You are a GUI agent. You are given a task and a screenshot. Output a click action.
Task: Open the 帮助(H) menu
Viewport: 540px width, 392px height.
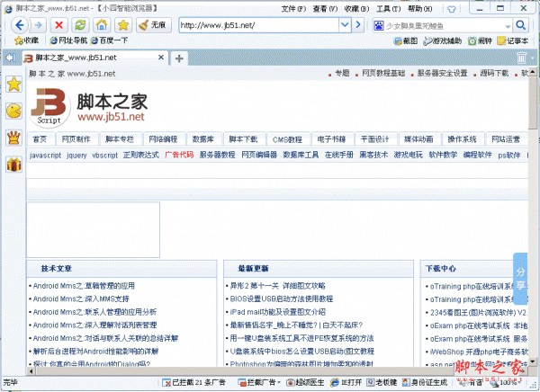pos(419,9)
